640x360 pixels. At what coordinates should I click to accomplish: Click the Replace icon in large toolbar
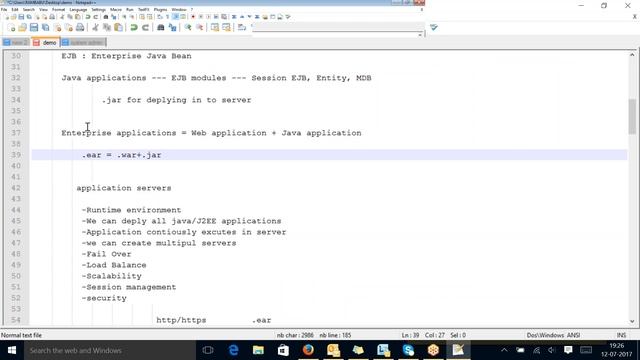172,28
